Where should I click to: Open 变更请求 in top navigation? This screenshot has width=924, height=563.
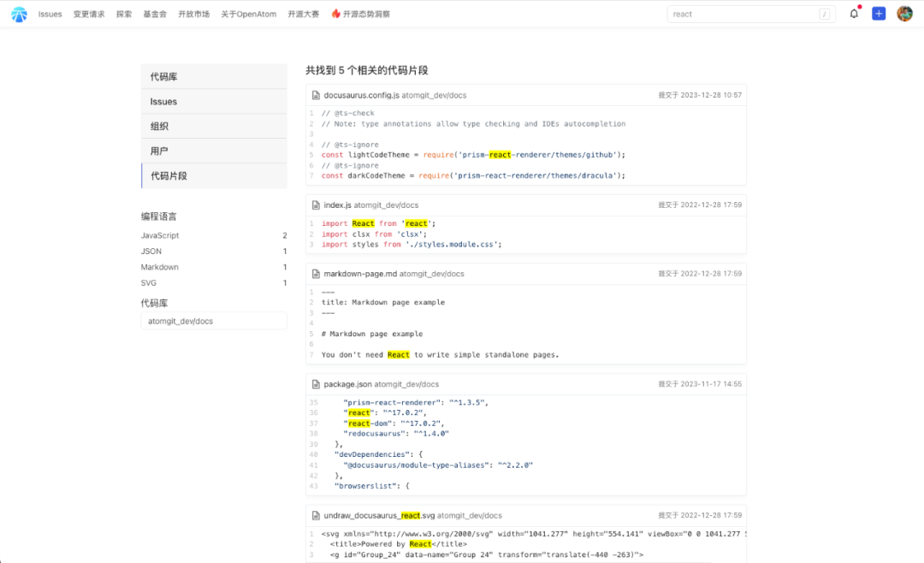pos(89,15)
